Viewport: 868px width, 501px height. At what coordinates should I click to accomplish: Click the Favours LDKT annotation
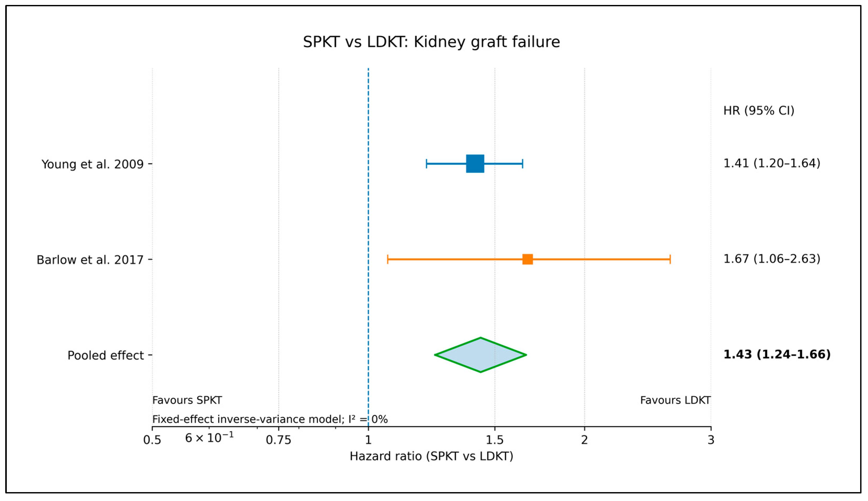676,400
